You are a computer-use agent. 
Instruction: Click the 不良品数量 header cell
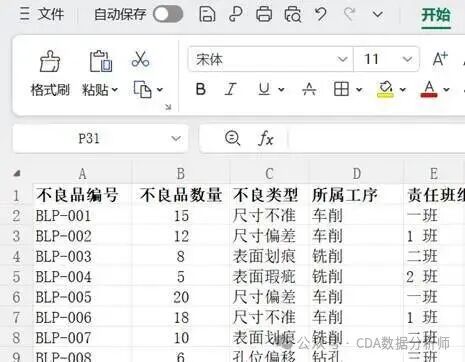[181, 195]
